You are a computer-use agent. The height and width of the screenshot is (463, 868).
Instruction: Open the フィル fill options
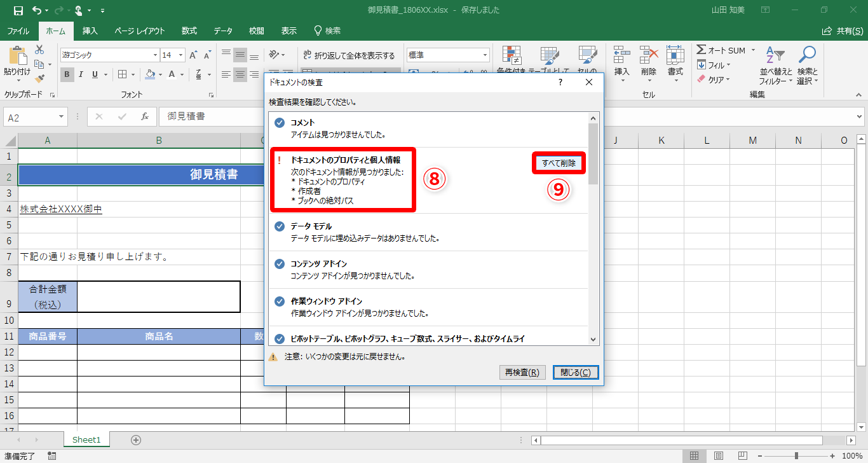point(714,65)
